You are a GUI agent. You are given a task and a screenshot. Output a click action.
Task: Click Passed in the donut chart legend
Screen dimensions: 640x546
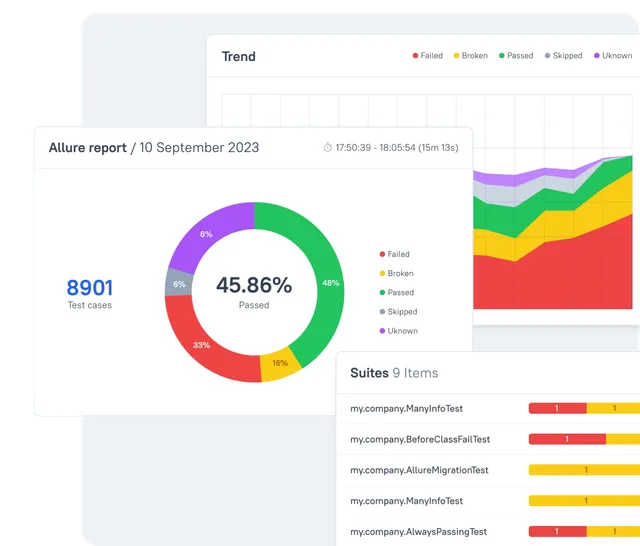pyautogui.click(x=397, y=293)
